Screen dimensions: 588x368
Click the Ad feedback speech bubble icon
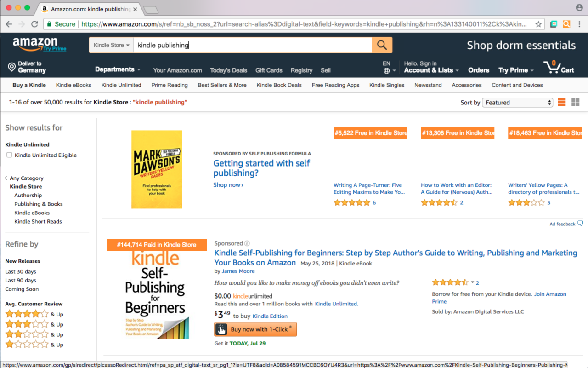580,224
